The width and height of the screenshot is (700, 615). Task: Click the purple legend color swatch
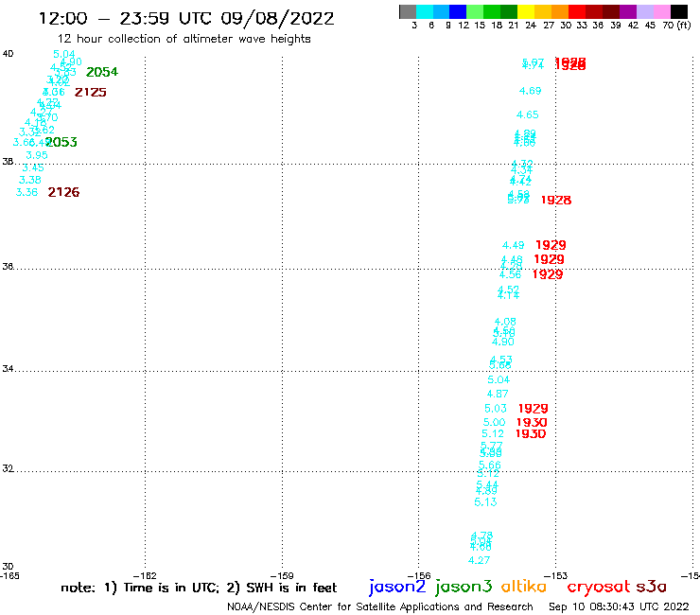tap(628, 11)
